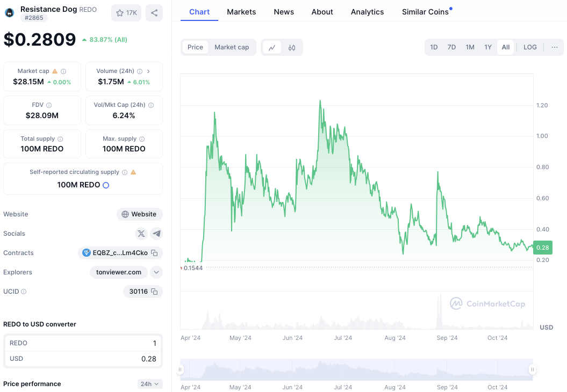Open the chart more options menu
This screenshot has width=567, height=392.
(555, 47)
